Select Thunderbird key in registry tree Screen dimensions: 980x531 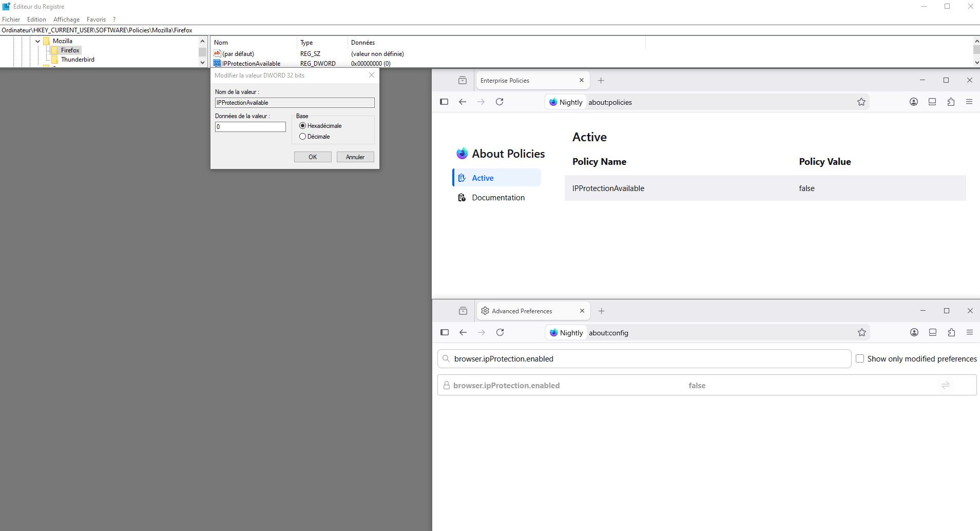coord(78,60)
